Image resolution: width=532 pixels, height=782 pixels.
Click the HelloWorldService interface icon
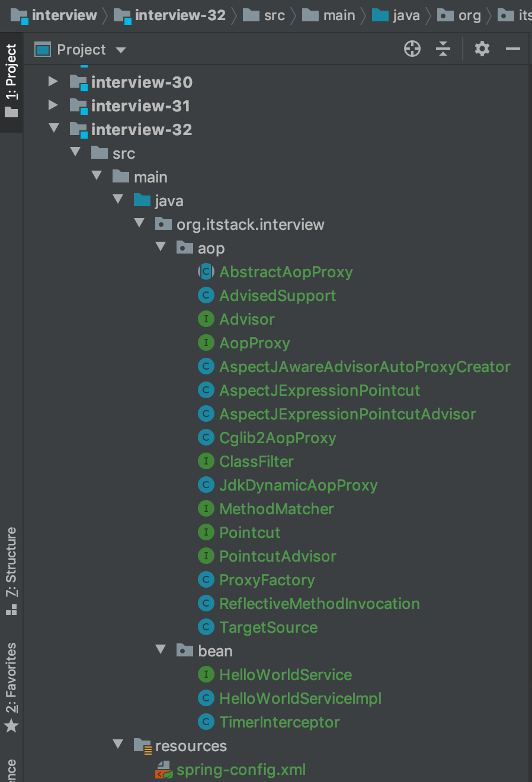tap(206, 675)
